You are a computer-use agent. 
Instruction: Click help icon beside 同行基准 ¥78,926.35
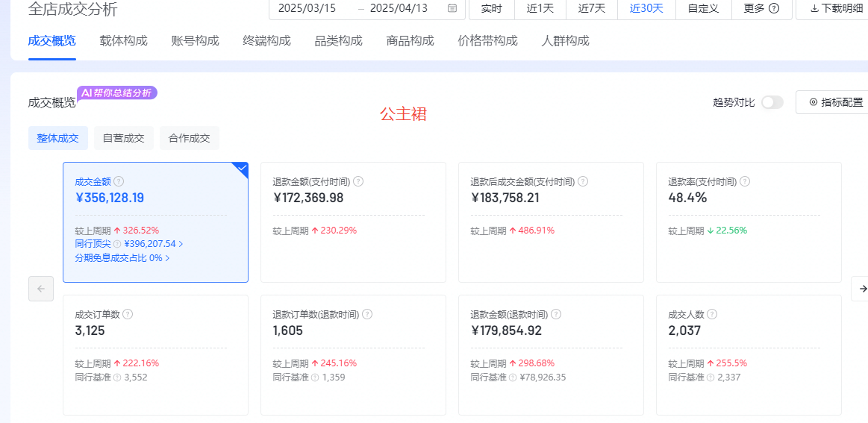click(513, 377)
